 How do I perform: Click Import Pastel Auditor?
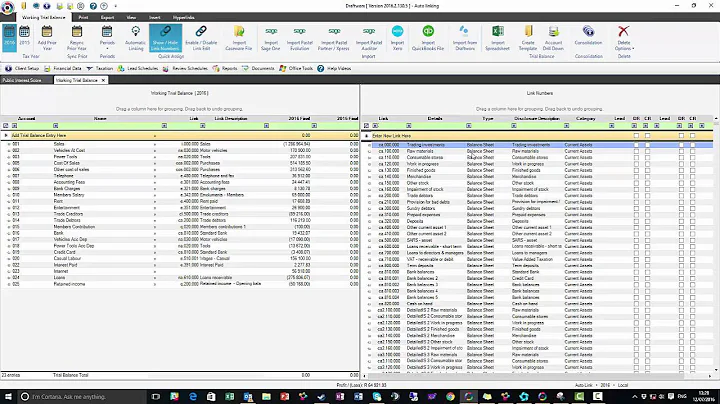369,38
